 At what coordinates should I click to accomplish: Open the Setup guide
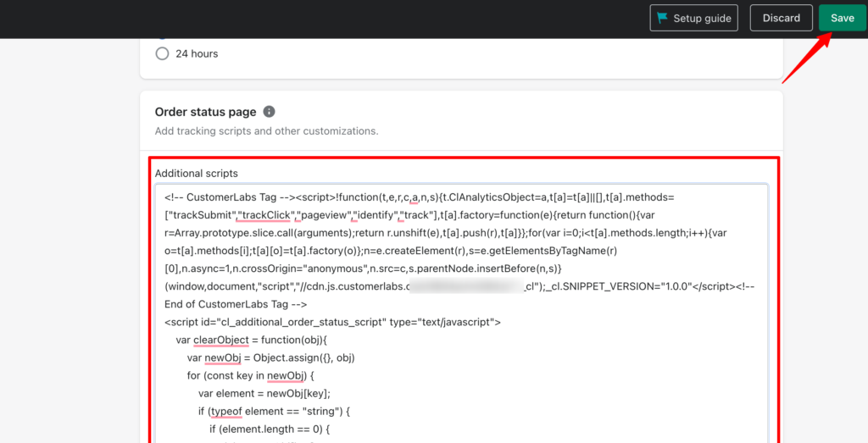[694, 18]
